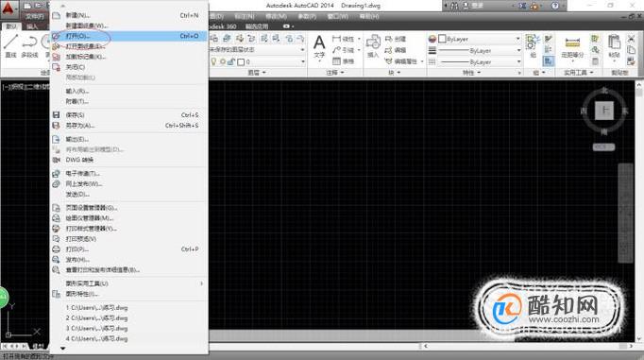The image size is (644, 360).
Task: Toggle the layer freeze sun icon
Action: [223, 61]
